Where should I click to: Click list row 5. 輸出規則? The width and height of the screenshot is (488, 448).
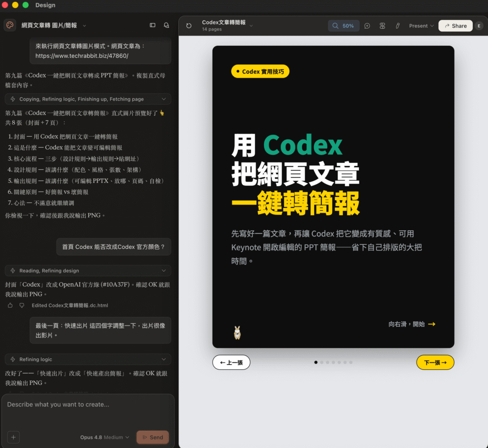pyautogui.click(x=86, y=181)
